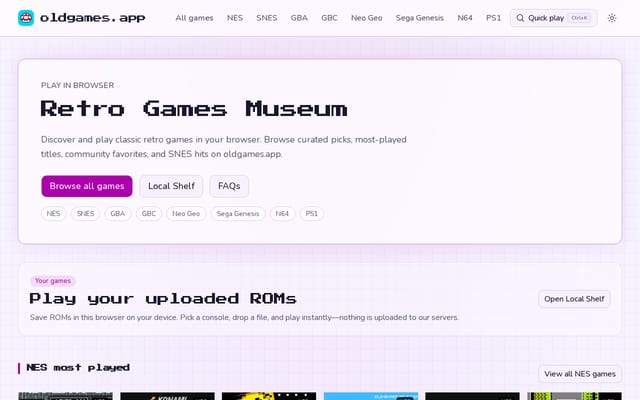Click the Quick play search field
This screenshot has height=400, width=640.
pos(553,18)
